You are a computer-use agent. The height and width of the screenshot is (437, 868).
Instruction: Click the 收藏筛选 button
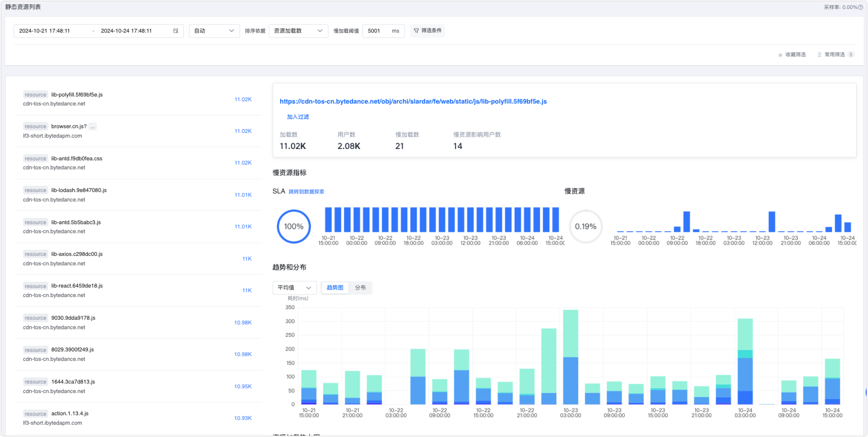click(x=792, y=55)
